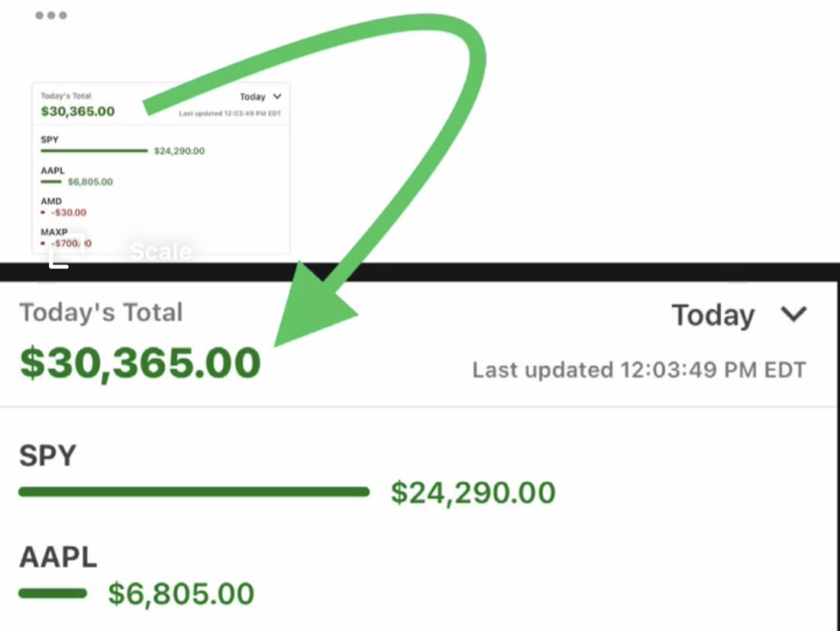Screen dimensions: 840x631
Task: Click SPY bar in small thumbnail
Action: coord(94,151)
